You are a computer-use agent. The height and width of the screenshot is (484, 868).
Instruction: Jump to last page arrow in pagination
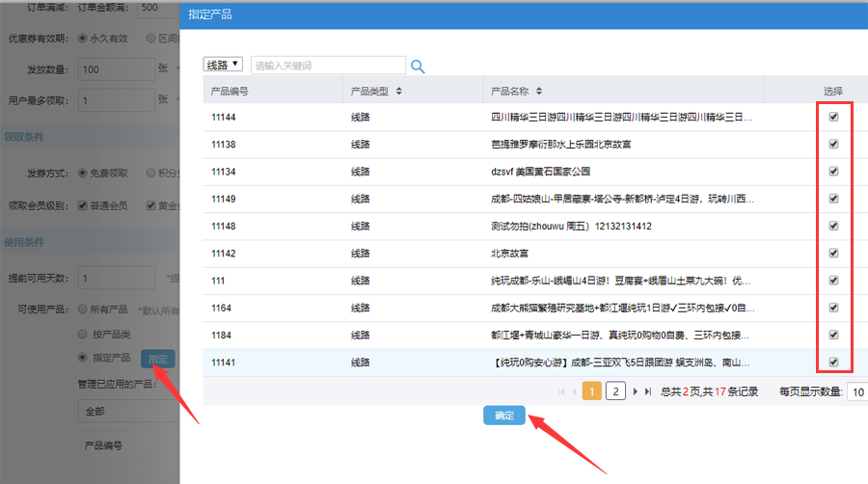click(x=649, y=391)
